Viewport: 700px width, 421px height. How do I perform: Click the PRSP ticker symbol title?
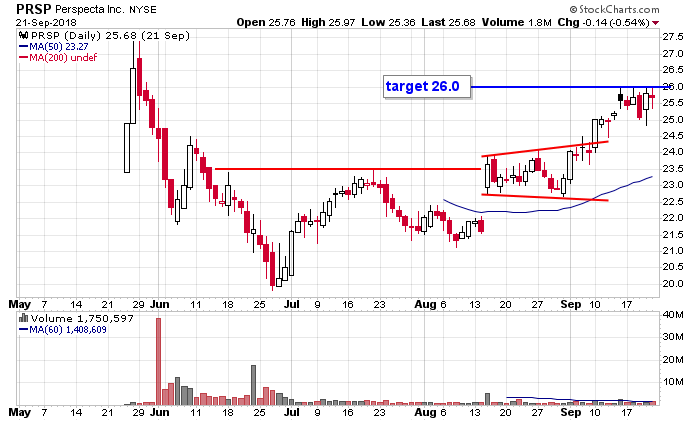point(34,9)
